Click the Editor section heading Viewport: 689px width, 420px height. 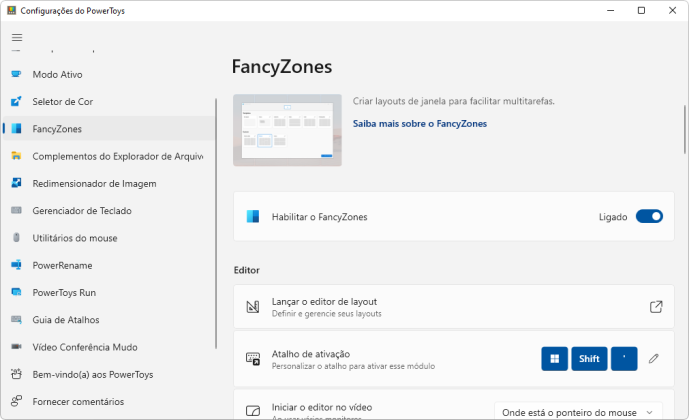pos(247,270)
